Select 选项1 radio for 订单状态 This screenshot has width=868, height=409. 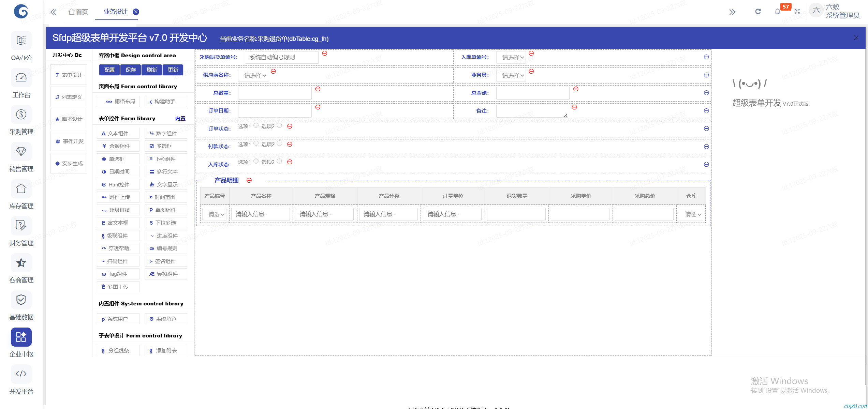(x=256, y=125)
